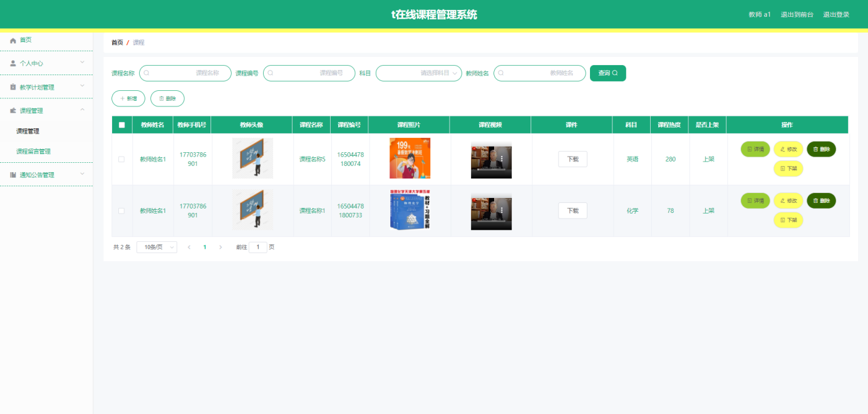Viewport: 868px width, 414px height.
Task: Check the row checkbox for 课程名称5
Action: [x=121, y=158]
